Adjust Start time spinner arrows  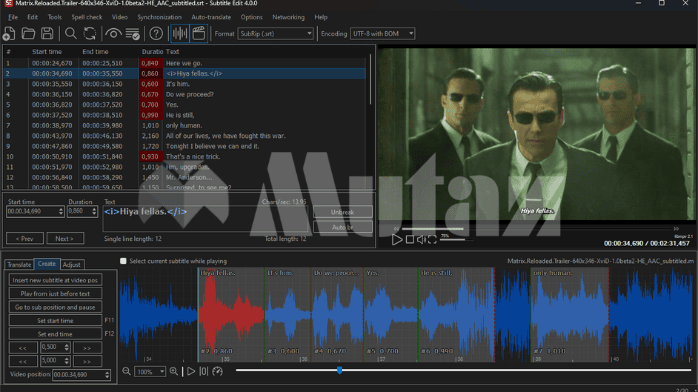[61, 211]
